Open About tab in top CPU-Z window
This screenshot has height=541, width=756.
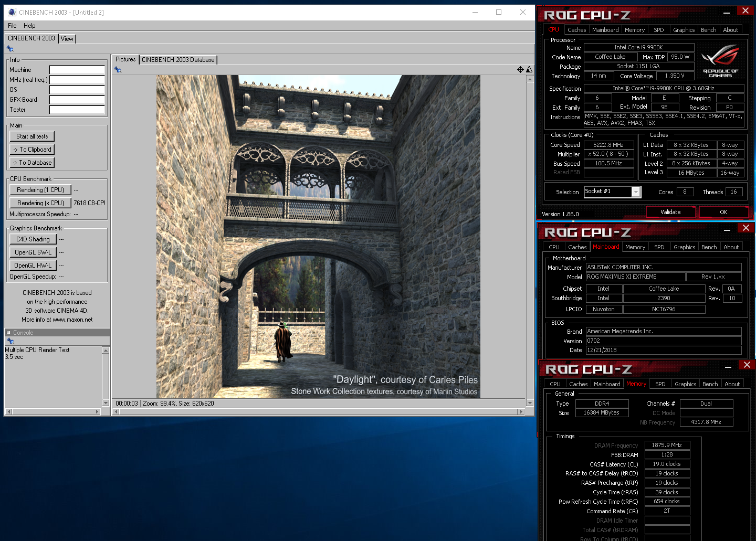pos(731,30)
